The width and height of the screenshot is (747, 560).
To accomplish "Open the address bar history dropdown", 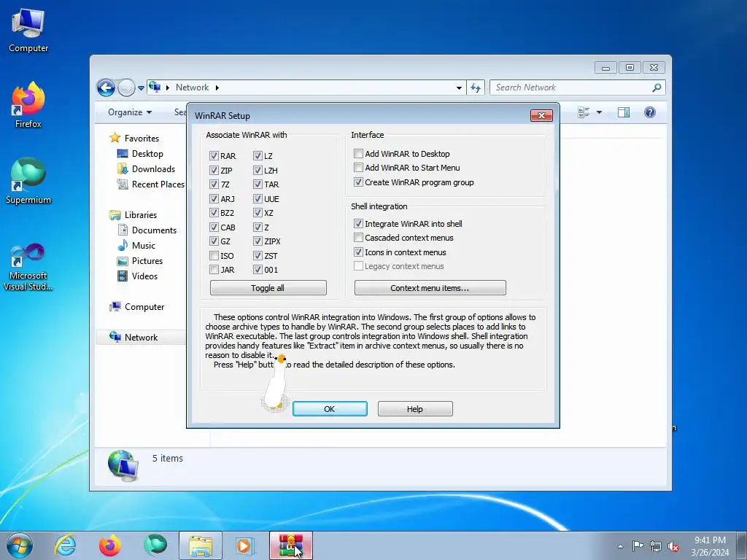I will pos(459,87).
